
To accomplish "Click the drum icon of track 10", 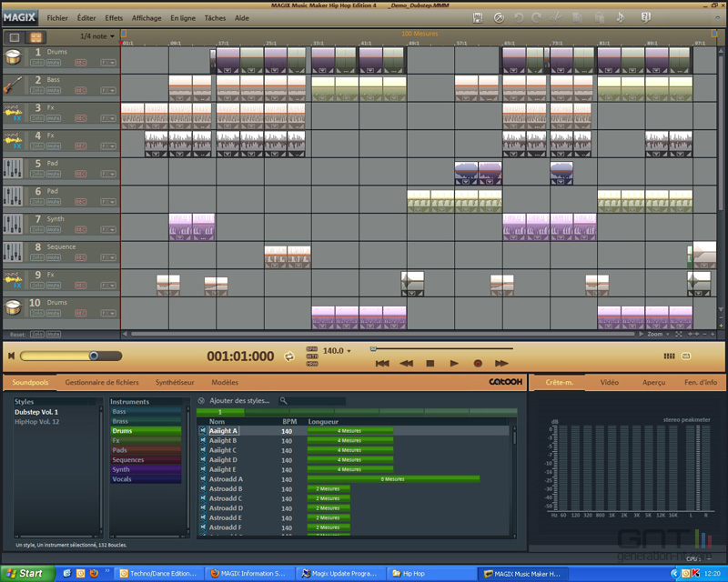I will coord(13,307).
